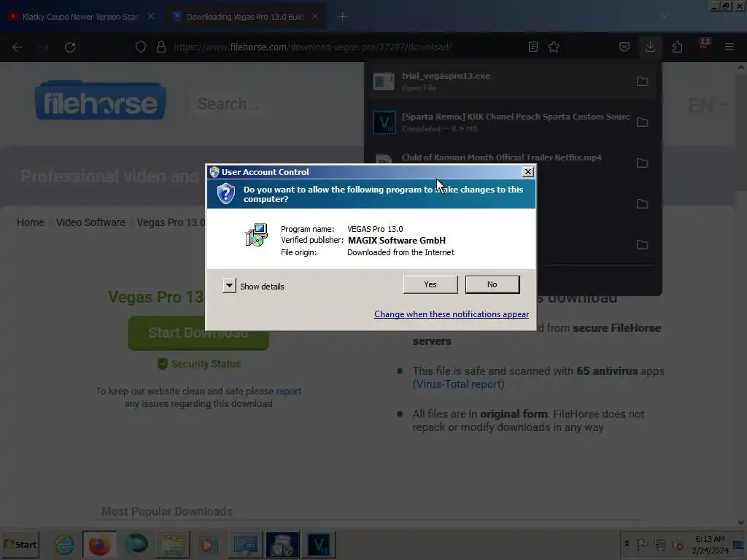Open Child of Kamiari Month mp4 download
This screenshot has height=560, width=747.
(x=500, y=157)
